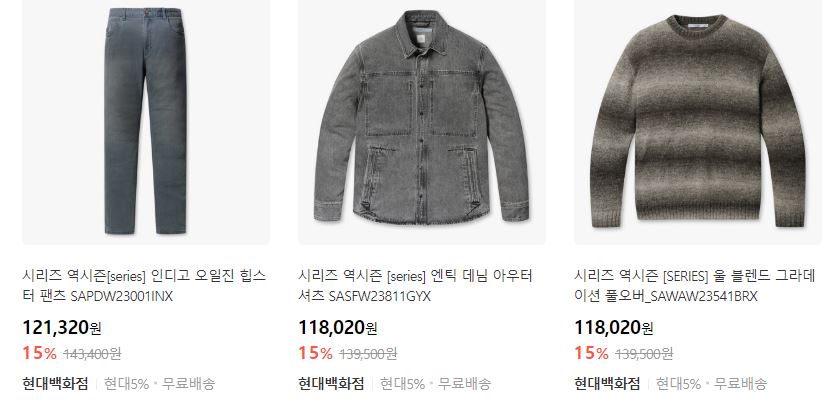Screen dimensions: 827x410
Task: Click the pullover's 118,020원 price
Action: point(614,328)
